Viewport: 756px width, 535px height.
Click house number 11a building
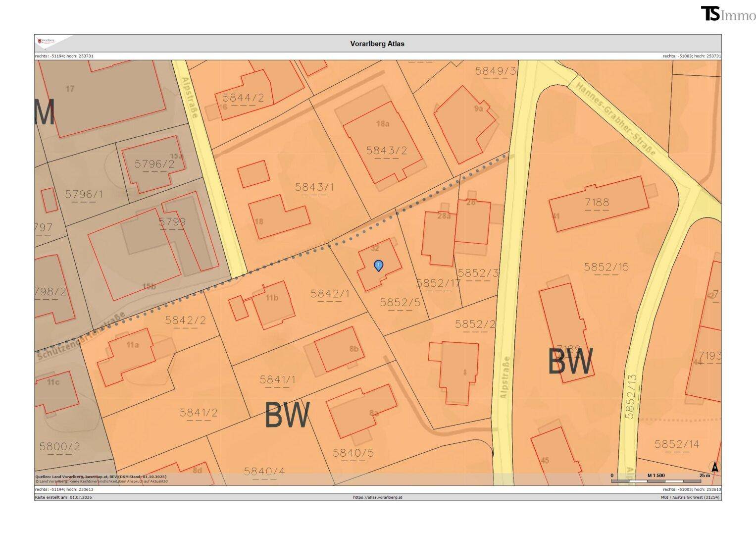125,357
